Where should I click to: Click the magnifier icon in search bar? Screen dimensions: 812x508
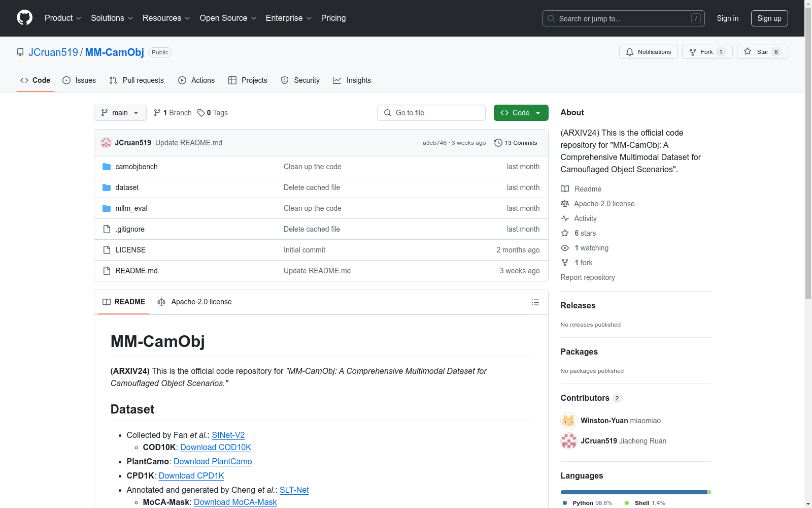pyautogui.click(x=551, y=18)
